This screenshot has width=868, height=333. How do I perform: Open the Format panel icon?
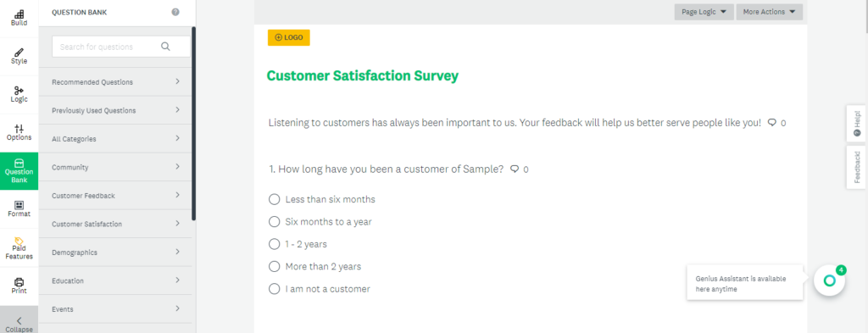[x=19, y=205]
